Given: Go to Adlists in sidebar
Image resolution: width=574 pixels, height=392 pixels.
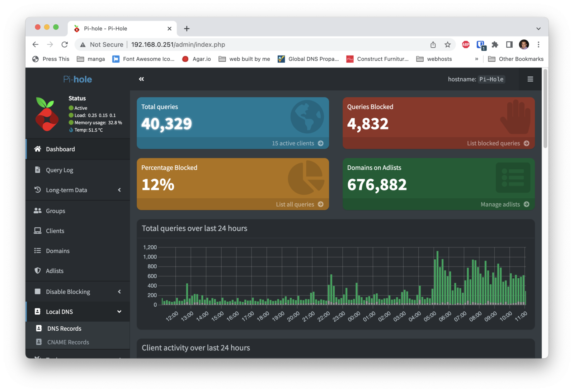Looking at the screenshot, I should 55,271.
